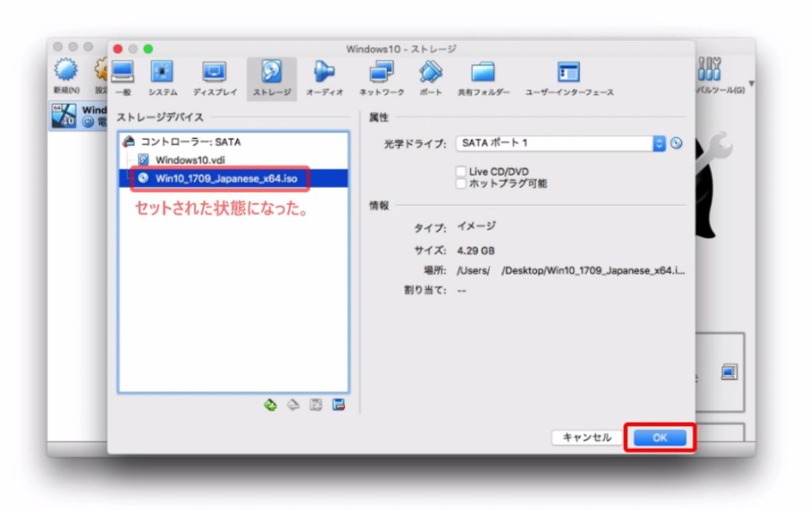Click the small monitor icon in the manager window
The image size is (812, 510).
pos(730,372)
